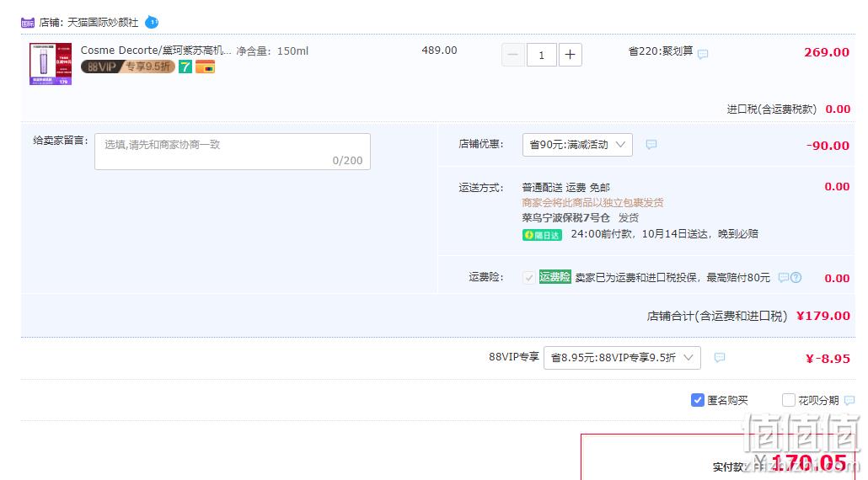This screenshot has height=480, width=868.
Task: Uncheck the 匿名购买 checkbox
Action: (698, 400)
